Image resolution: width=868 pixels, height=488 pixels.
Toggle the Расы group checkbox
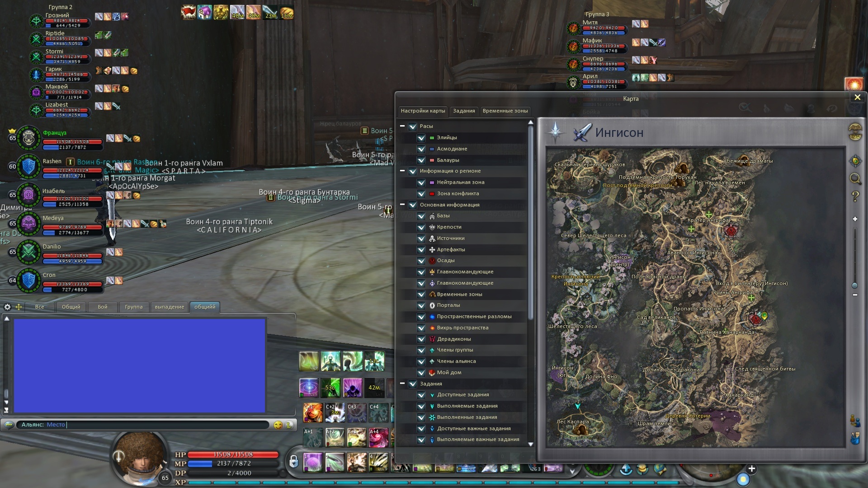click(x=412, y=127)
